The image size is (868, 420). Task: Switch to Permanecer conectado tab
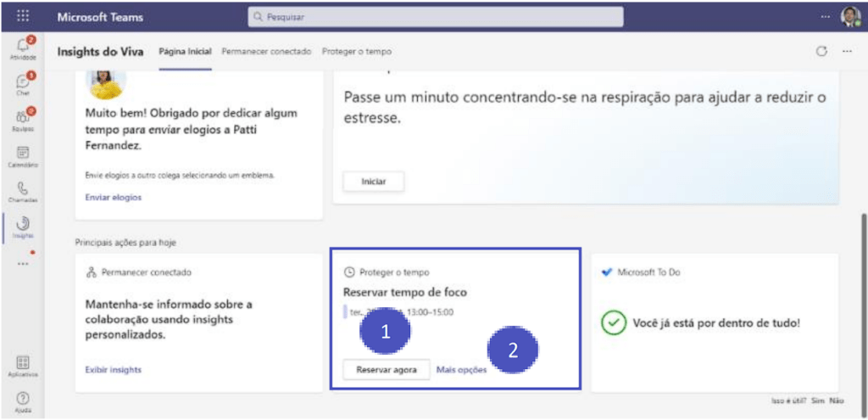pyautogui.click(x=266, y=51)
